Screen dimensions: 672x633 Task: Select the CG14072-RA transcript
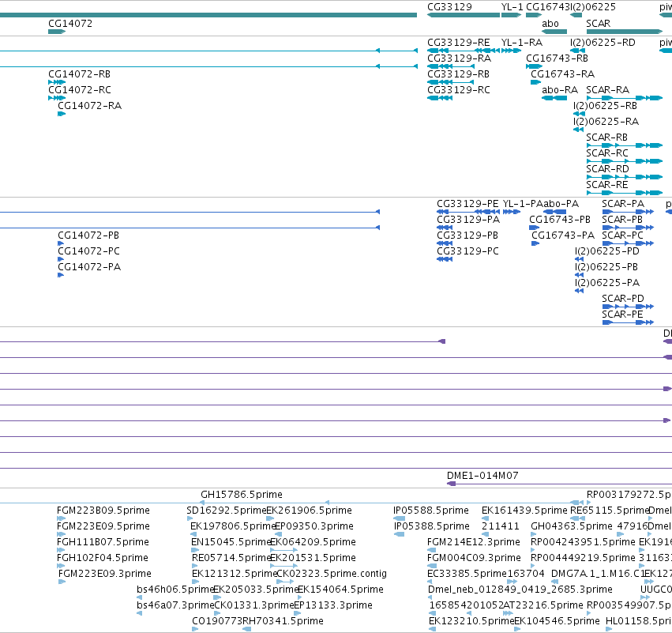pyautogui.click(x=89, y=106)
